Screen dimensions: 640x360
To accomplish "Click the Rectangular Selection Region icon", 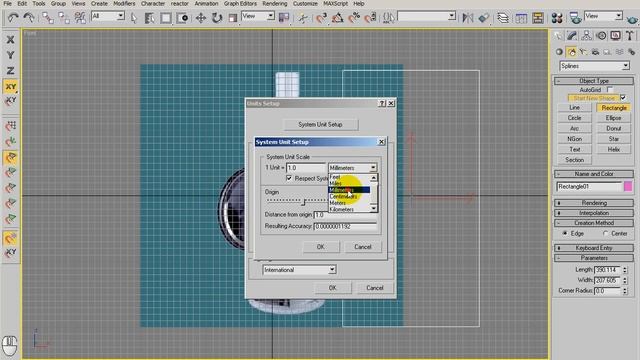I will [166, 18].
